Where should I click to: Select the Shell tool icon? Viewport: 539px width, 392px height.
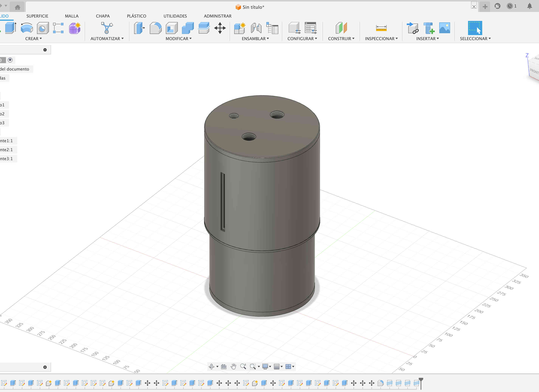(172, 28)
